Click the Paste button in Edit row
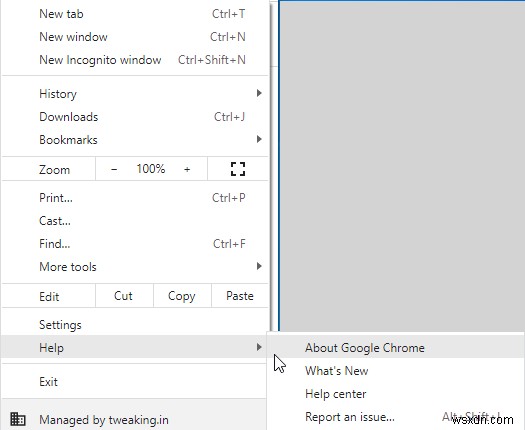 click(x=240, y=296)
